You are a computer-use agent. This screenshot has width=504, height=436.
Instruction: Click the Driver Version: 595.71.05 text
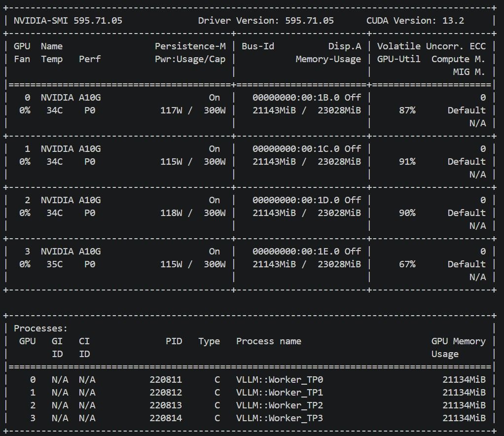coord(266,21)
